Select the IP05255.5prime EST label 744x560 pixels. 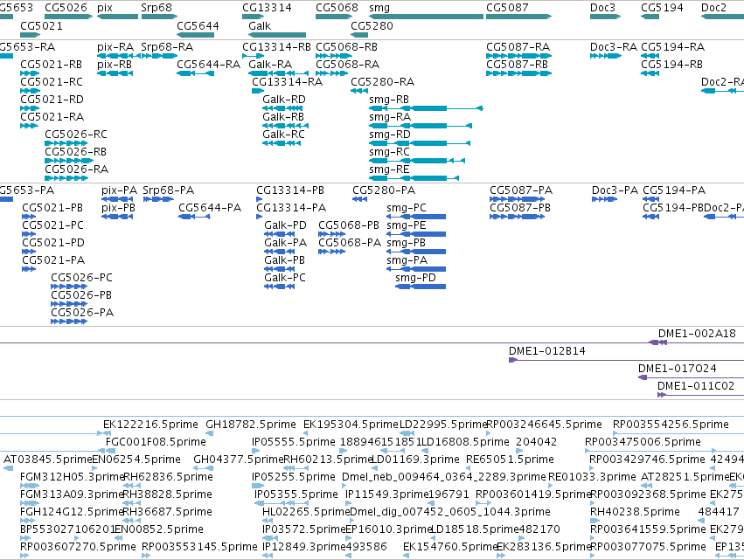294,477
